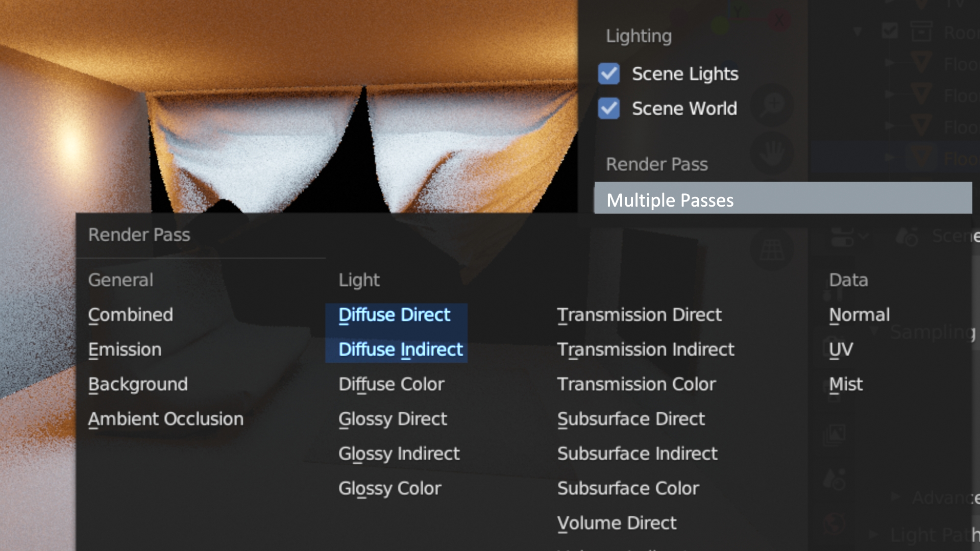Open the Multiple Passes render pass dropdown
Image resolution: width=980 pixels, height=551 pixels.
click(783, 198)
